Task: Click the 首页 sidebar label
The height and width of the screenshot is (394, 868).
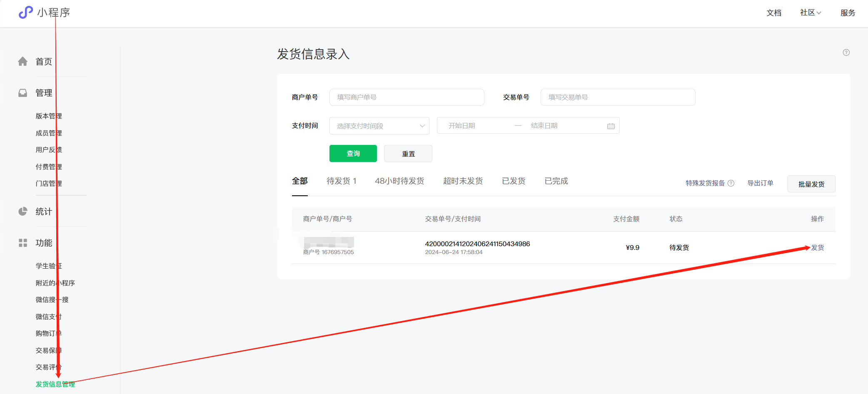Action: click(x=44, y=62)
